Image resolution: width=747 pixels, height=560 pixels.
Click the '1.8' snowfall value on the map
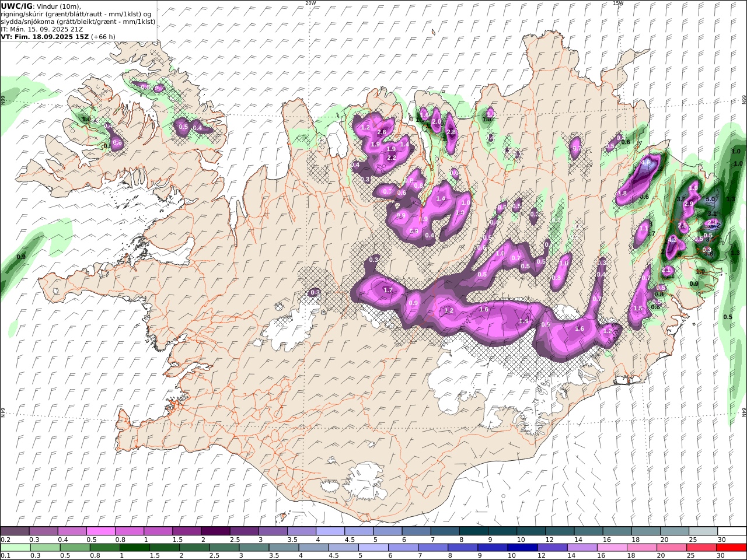click(622, 194)
